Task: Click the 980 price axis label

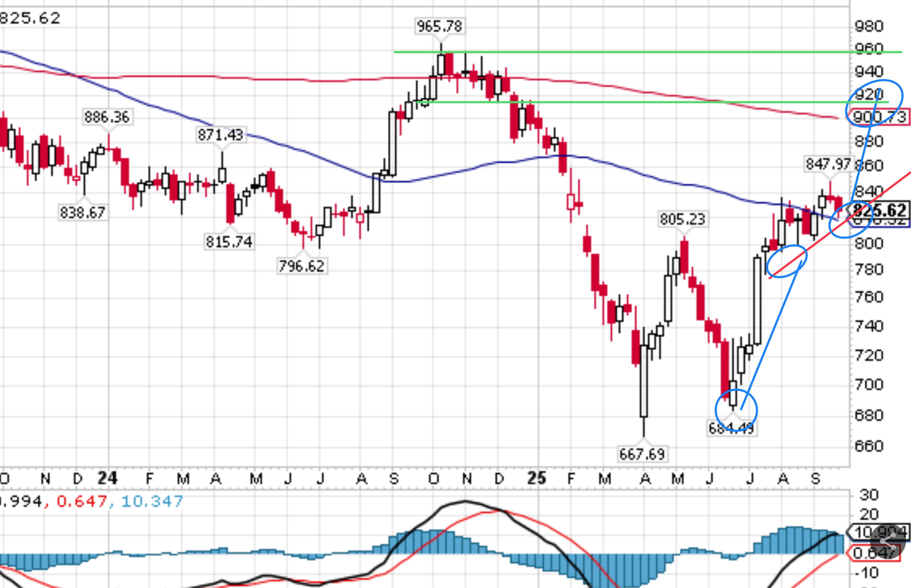Action: [x=868, y=26]
